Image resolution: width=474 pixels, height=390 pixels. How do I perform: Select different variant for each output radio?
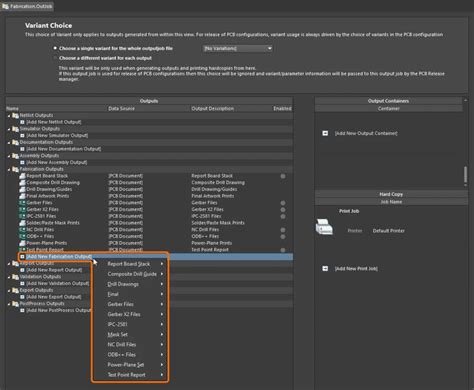[55, 58]
